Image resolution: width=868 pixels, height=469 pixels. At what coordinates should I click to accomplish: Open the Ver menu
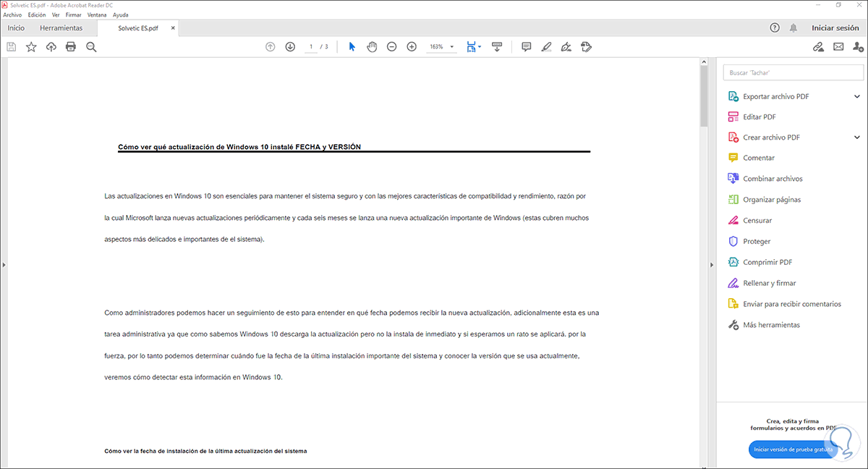[x=56, y=14]
